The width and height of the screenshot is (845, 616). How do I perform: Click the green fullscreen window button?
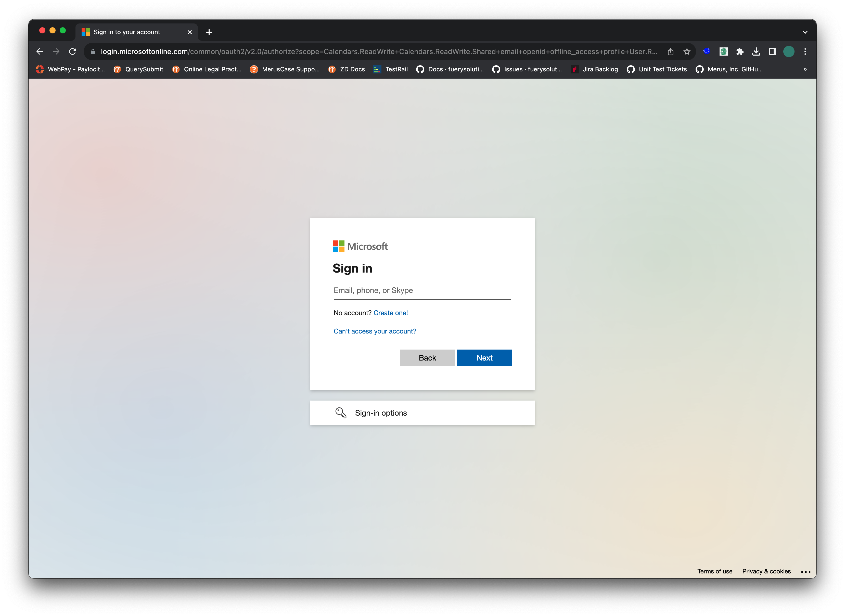click(63, 31)
